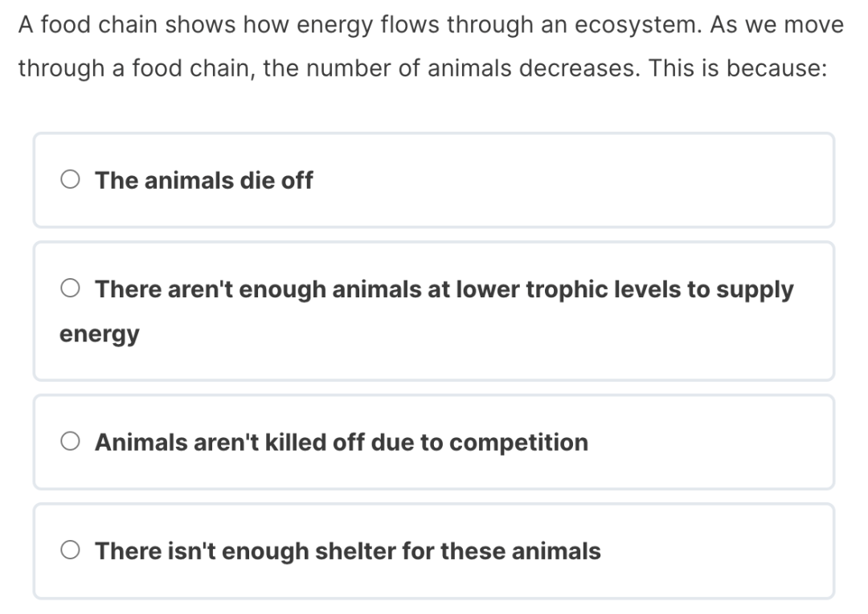The image size is (868, 614).
Task: Select radio button for 'killed off due to competition'
Action: (71, 442)
